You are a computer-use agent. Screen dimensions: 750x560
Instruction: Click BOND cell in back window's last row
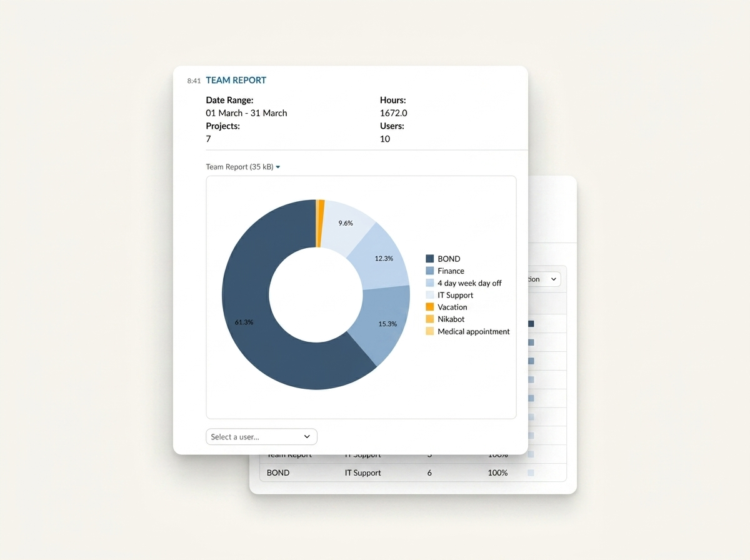click(x=278, y=472)
